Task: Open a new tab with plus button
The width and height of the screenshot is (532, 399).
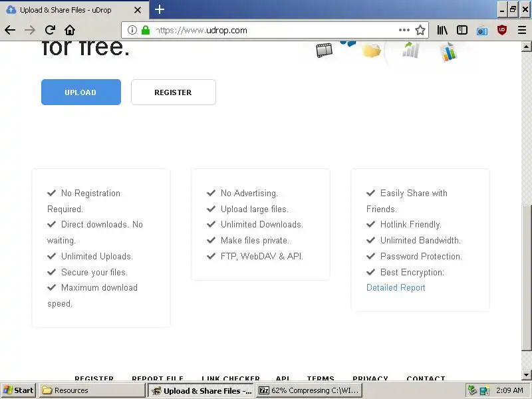Action: coord(160,9)
